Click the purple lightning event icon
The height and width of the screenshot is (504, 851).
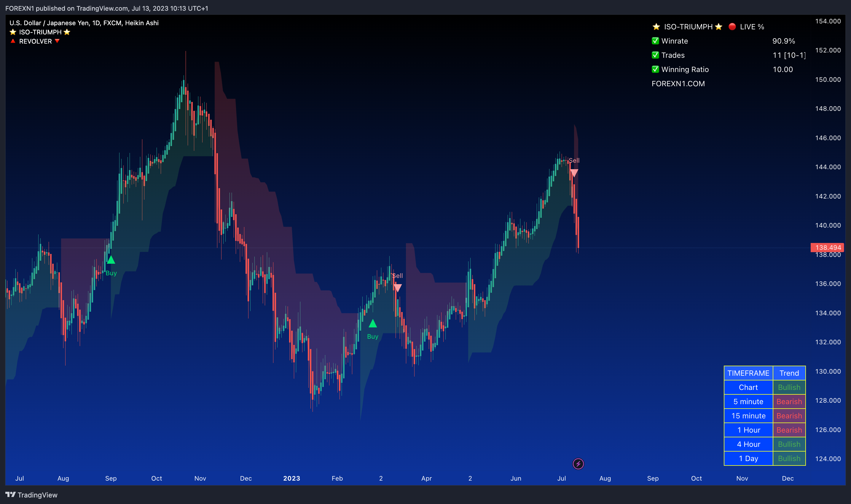click(578, 464)
